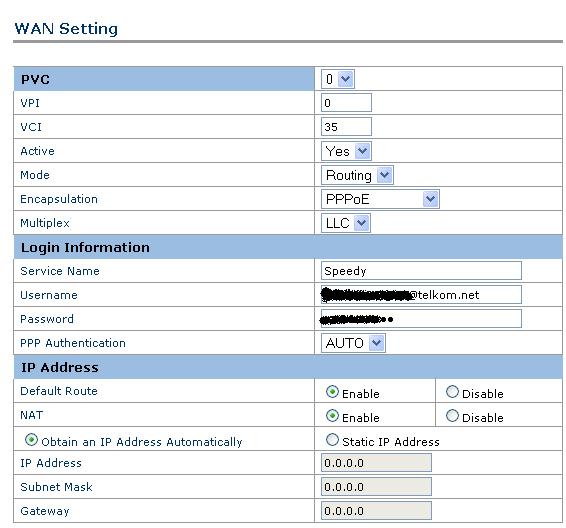The width and height of the screenshot is (566, 528).
Task: Click the Password input field
Action: [421, 319]
